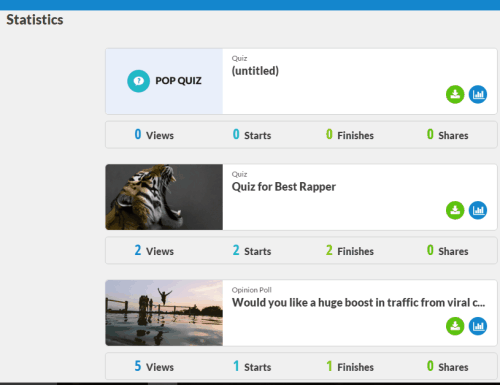Click 0 Starts stat of untitled quiz
Screen dimensions: 500x385
pos(252,135)
